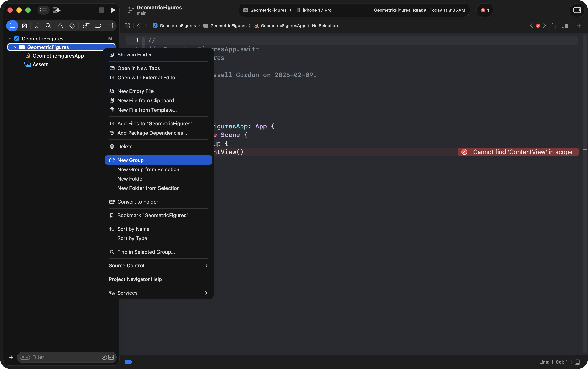Screen dimensions: 588x369
Task: Open the Breakpoint navigator icon
Action: coord(98,26)
